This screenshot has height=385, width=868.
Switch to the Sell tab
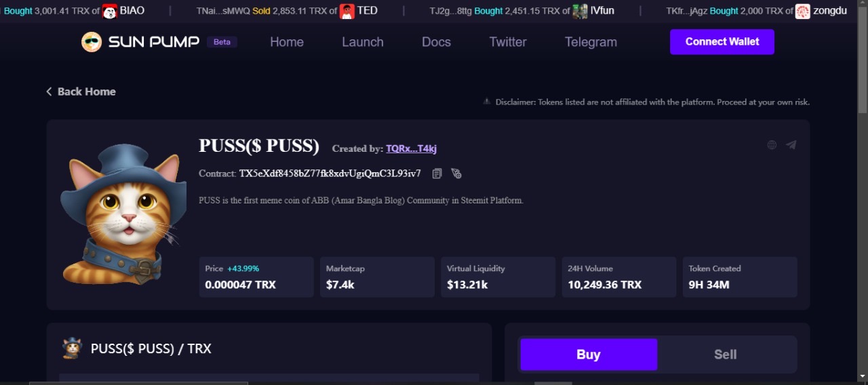point(726,354)
